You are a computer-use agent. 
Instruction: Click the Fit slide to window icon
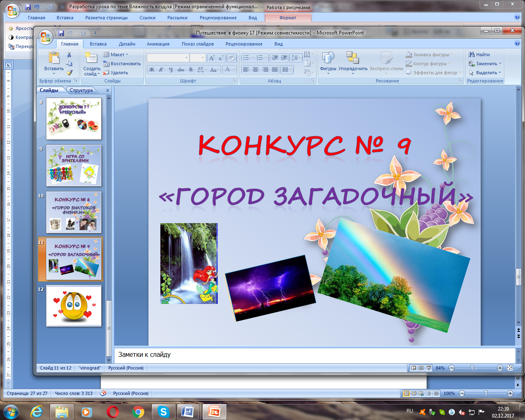point(510,368)
